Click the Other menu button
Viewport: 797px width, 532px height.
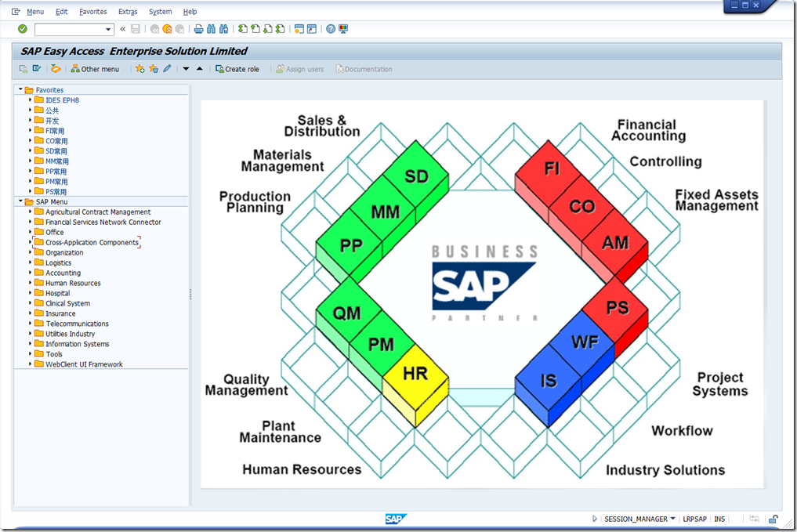[95, 69]
